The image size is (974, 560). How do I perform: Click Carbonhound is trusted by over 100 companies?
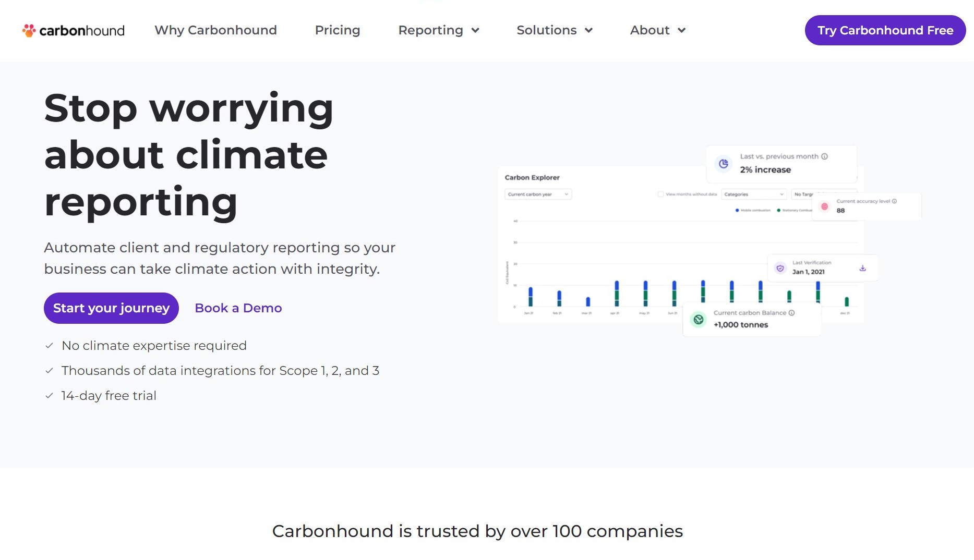click(x=477, y=531)
